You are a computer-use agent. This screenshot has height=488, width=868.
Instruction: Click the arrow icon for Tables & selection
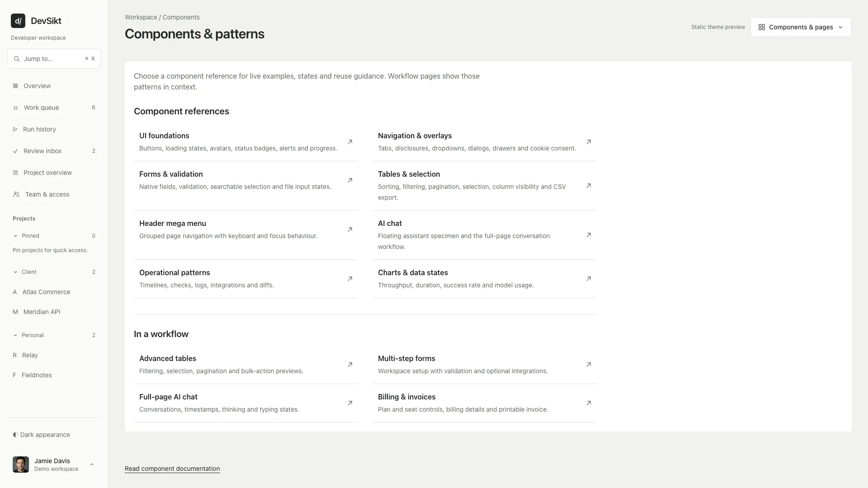point(589,186)
